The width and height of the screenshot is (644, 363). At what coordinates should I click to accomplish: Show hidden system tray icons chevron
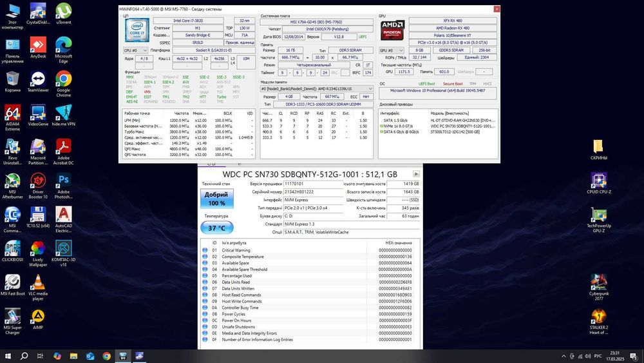[563, 356]
